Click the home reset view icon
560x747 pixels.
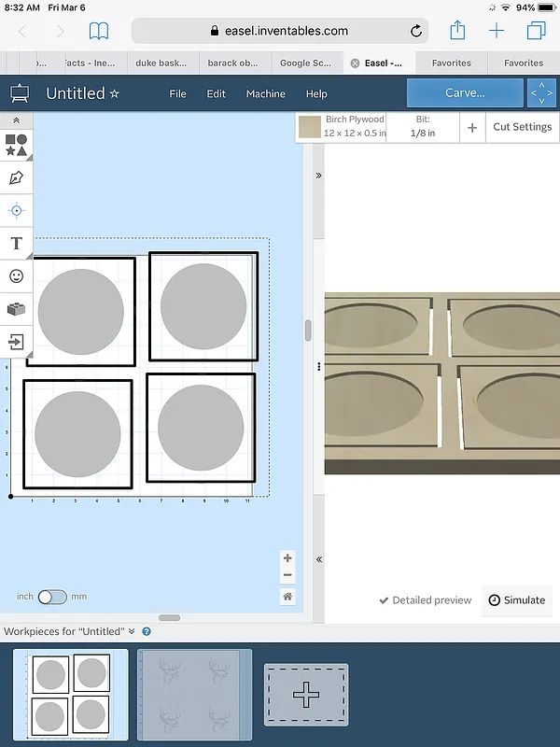287,597
